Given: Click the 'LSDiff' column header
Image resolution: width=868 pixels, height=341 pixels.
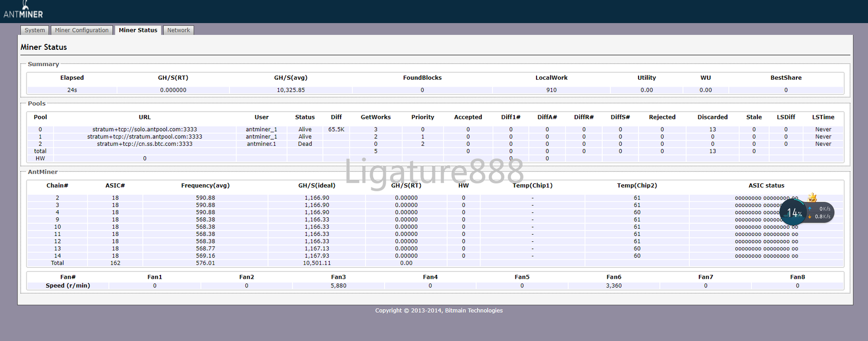Looking at the screenshot, I should (x=786, y=117).
